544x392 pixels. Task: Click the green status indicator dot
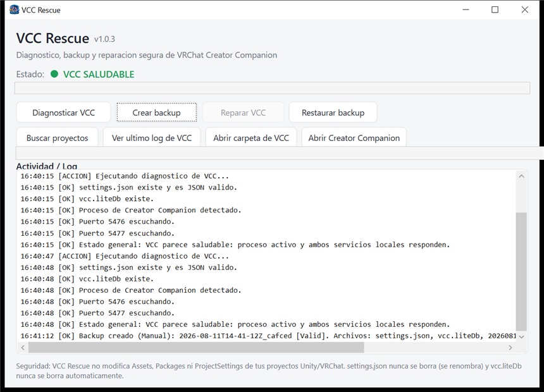click(x=54, y=74)
